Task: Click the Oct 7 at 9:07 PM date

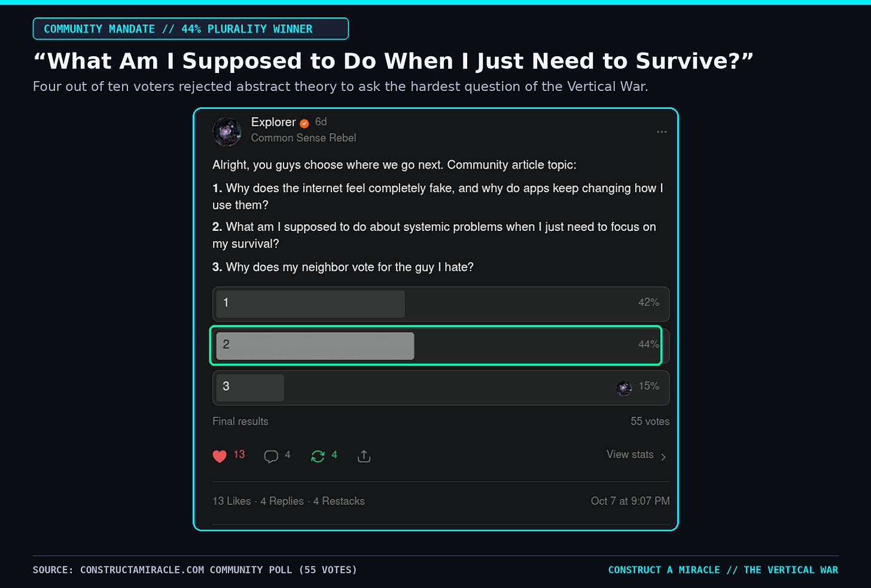Action: tap(631, 501)
